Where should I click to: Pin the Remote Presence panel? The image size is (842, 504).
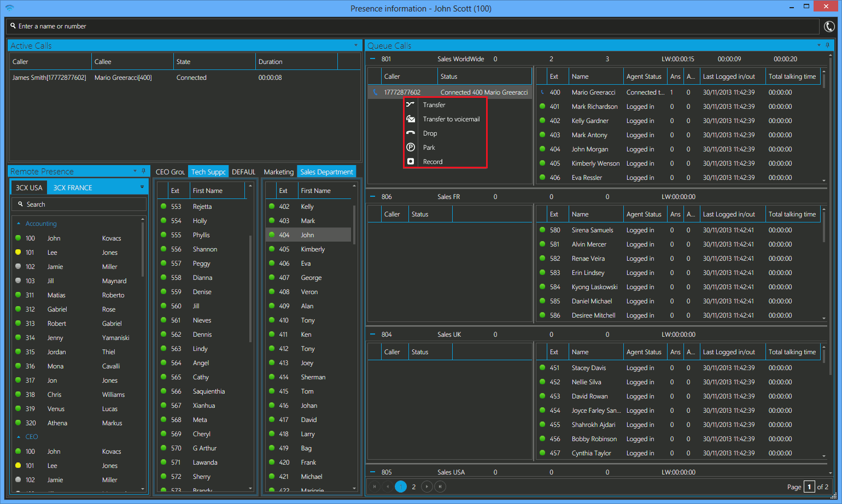coord(143,171)
